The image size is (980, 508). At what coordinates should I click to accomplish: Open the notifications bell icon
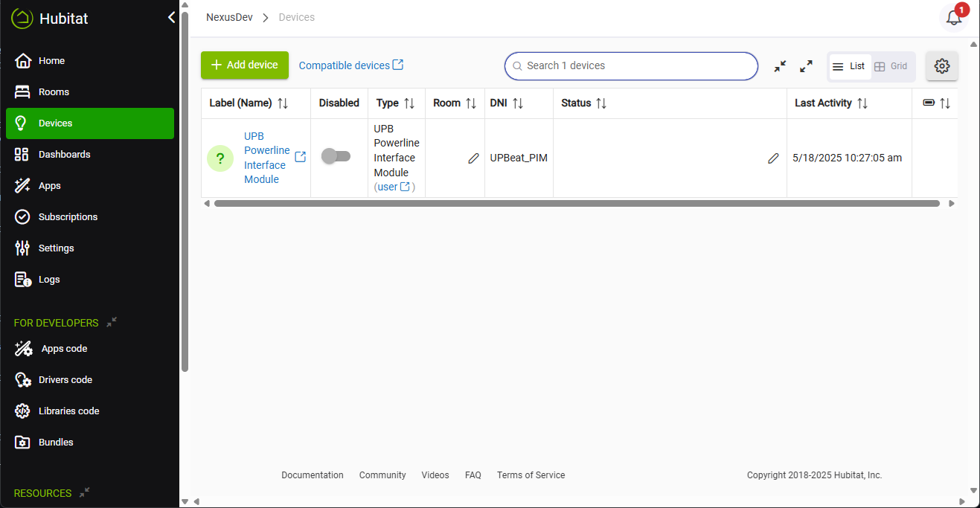tap(954, 19)
